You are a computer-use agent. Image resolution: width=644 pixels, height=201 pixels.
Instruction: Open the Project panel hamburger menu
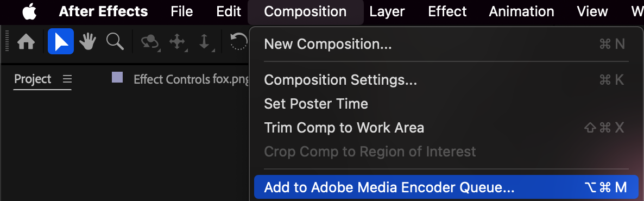67,79
